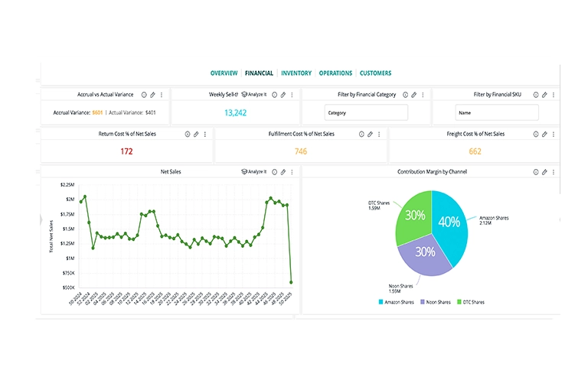Click info icon on Accrual vs Actual Variance widget

pos(144,95)
